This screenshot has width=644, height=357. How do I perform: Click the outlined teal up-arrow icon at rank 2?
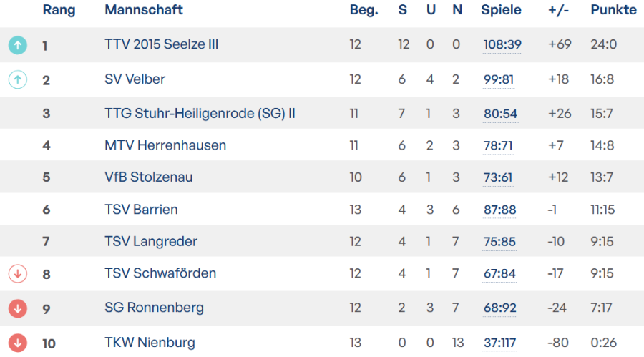(x=18, y=79)
